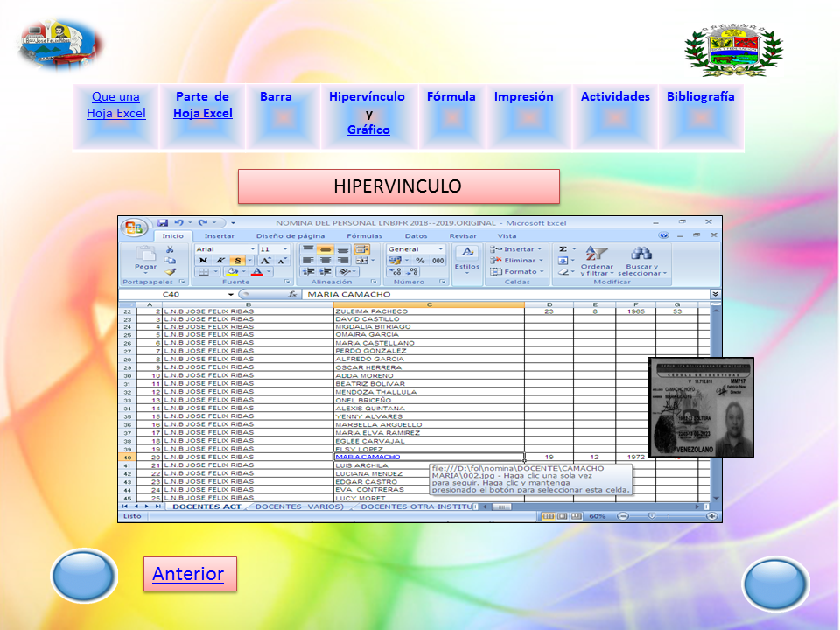Open the 'Parte de Hoja Excel' link
This screenshot has width=840, height=630.
tap(203, 105)
